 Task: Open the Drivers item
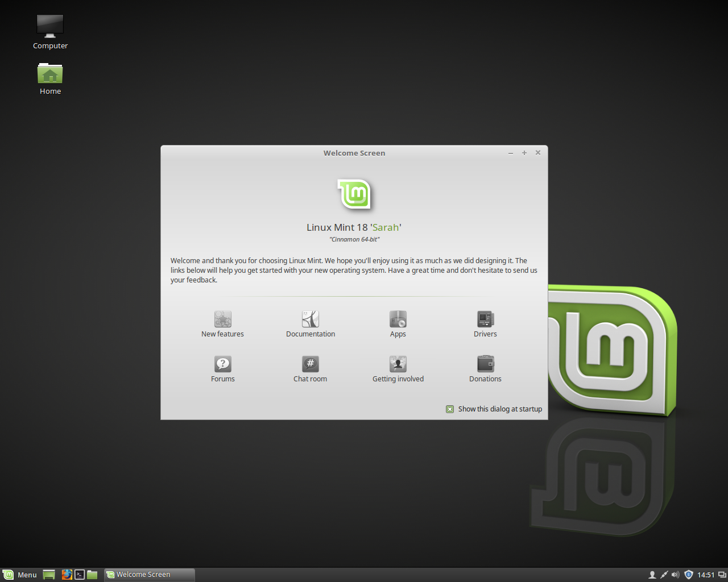[485, 325]
